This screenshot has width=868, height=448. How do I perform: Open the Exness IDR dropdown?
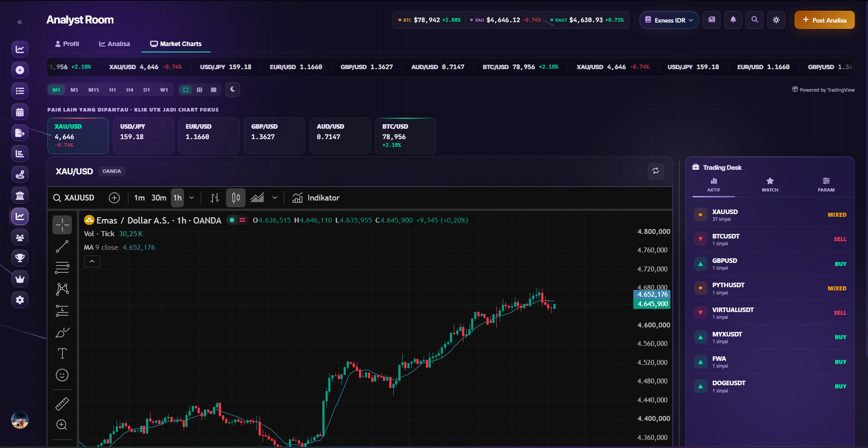(669, 20)
